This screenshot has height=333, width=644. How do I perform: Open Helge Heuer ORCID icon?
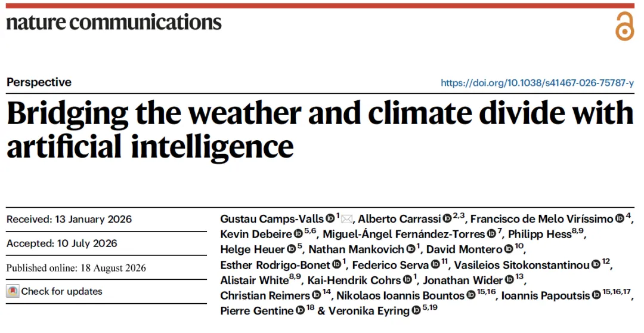291,249
